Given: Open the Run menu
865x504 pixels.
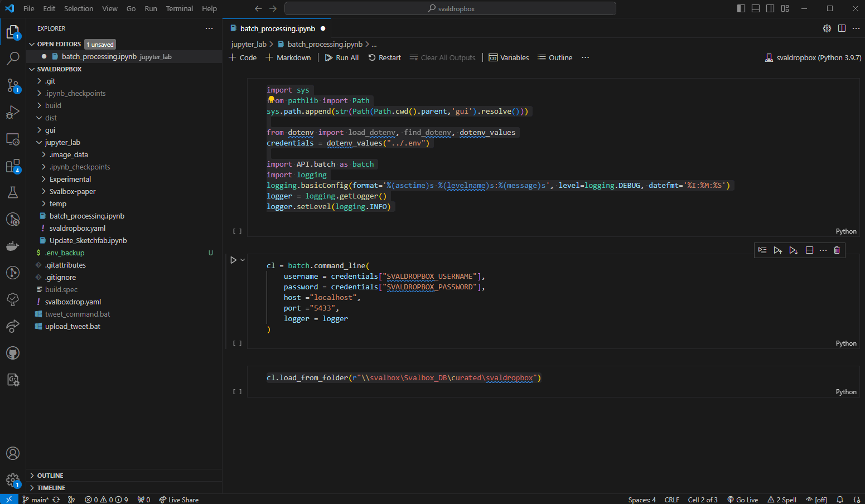Looking at the screenshot, I should pos(151,8).
